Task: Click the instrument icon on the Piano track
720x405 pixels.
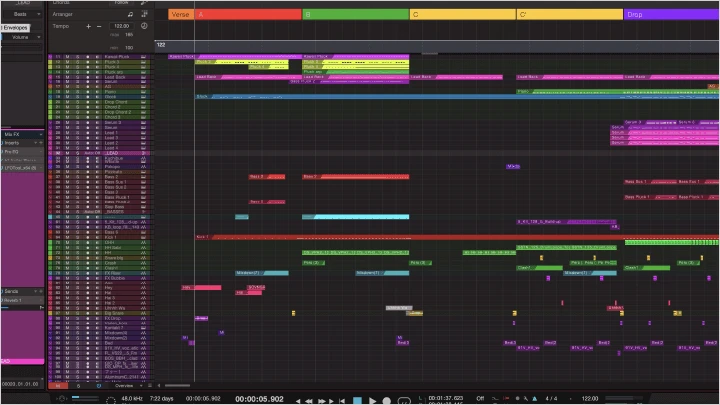Action: pyautogui.click(x=143, y=92)
